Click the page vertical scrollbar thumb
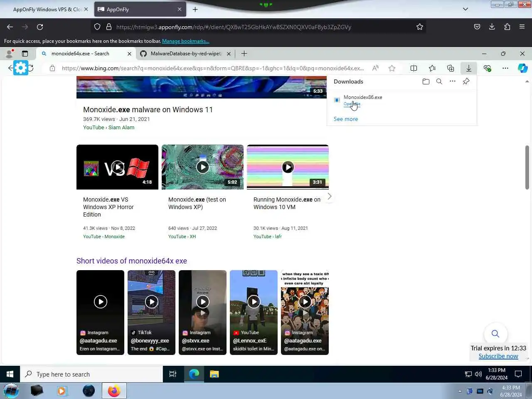 click(x=527, y=167)
